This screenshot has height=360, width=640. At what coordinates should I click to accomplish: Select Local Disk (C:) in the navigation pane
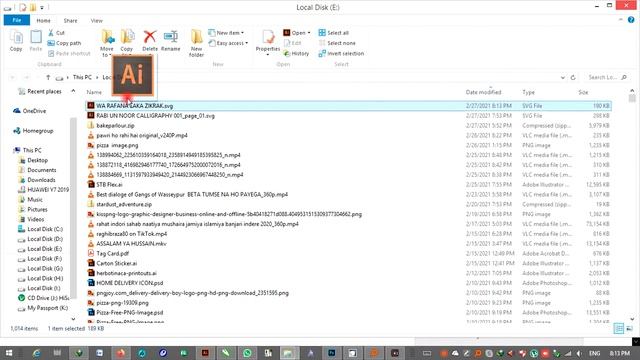click(45, 229)
